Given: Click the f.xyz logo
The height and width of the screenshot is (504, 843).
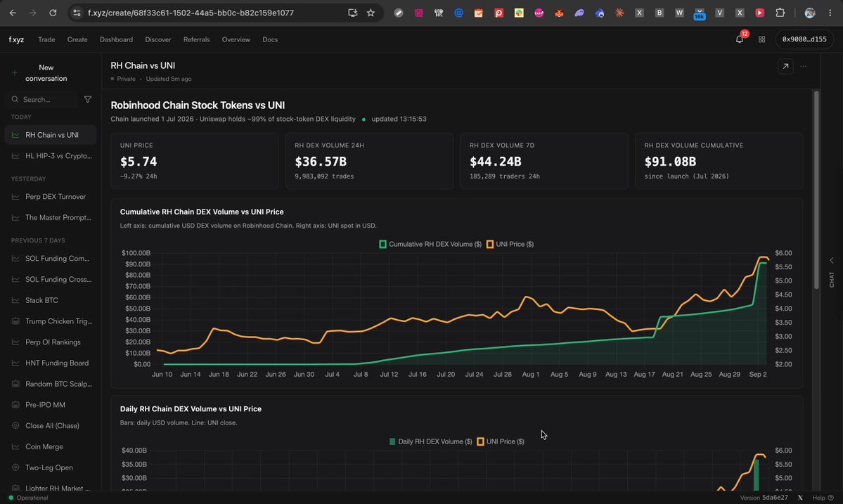Looking at the screenshot, I should pos(16,39).
